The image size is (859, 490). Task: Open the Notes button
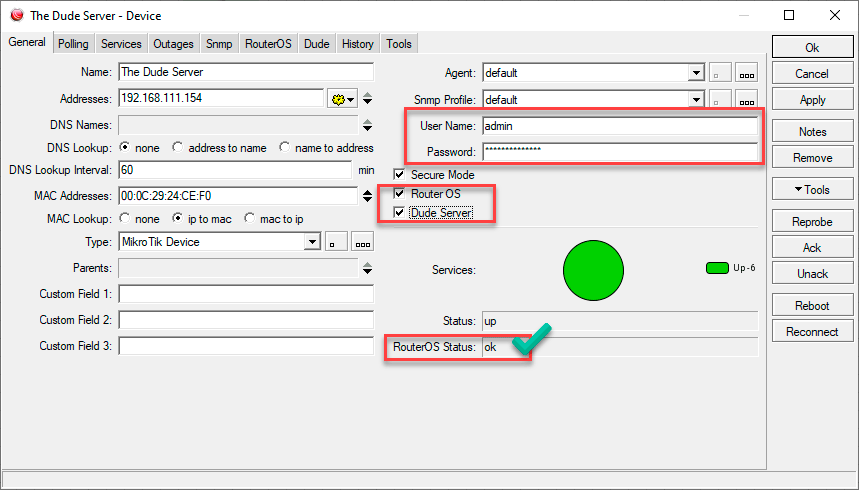click(x=812, y=132)
